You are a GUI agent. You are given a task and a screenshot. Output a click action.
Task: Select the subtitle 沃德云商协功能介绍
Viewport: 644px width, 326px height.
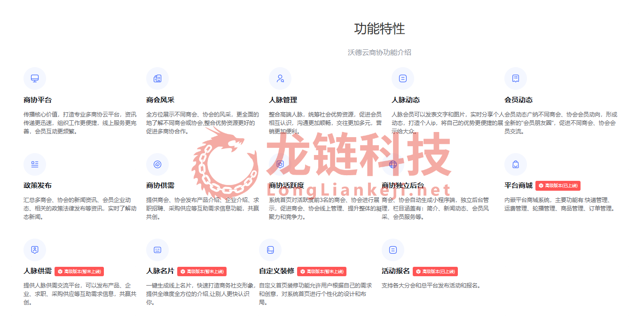click(379, 53)
